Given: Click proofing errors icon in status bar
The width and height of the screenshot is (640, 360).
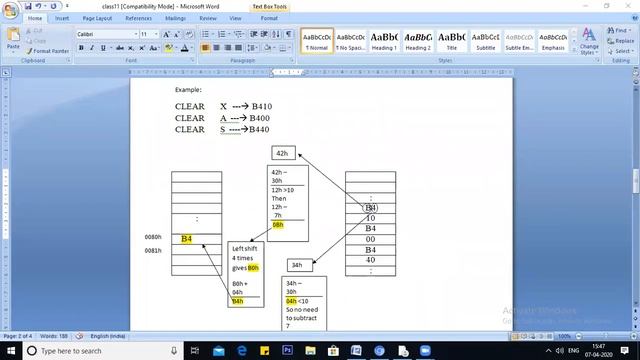Looking at the screenshot, I should 80,336.
